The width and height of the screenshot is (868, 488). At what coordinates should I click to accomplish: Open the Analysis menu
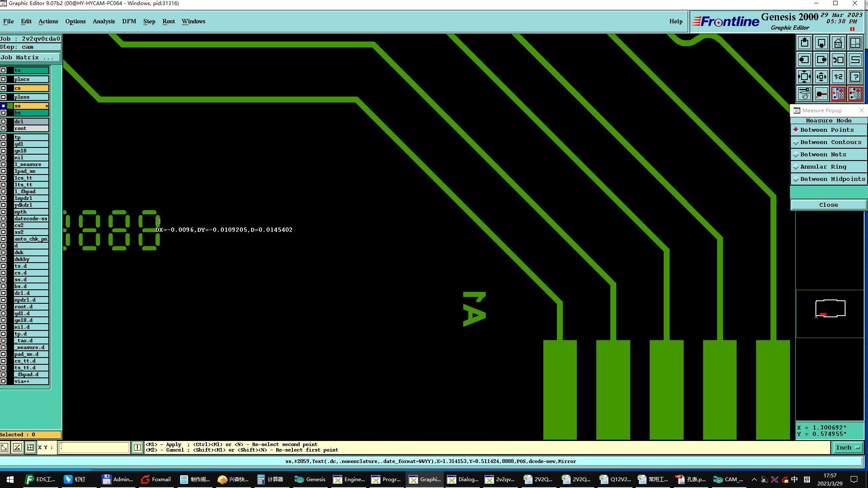pyautogui.click(x=103, y=22)
